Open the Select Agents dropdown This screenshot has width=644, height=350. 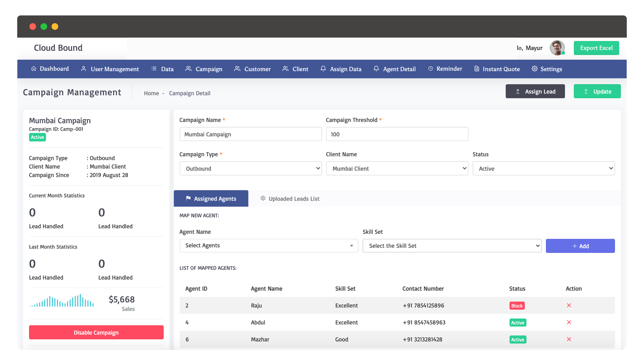[x=269, y=245]
